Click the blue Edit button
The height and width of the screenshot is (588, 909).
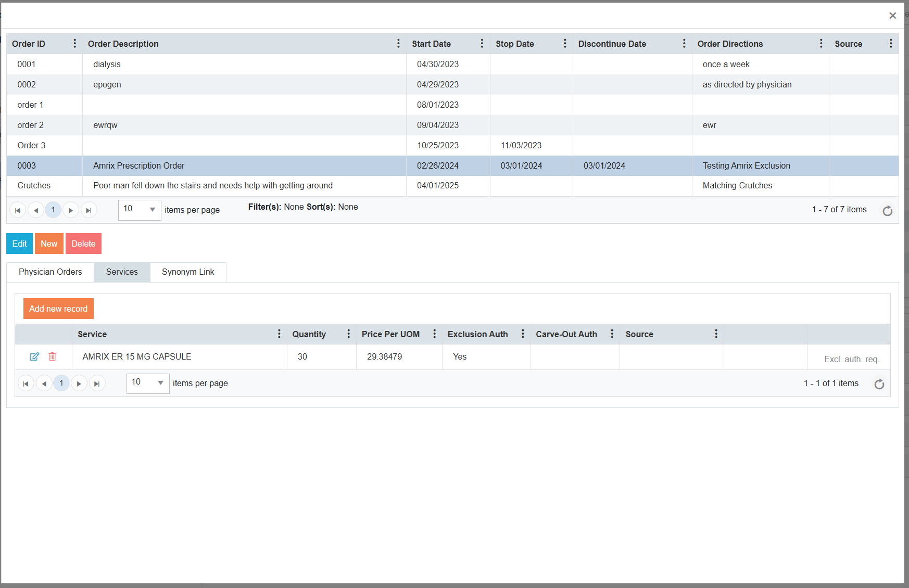[x=19, y=244]
